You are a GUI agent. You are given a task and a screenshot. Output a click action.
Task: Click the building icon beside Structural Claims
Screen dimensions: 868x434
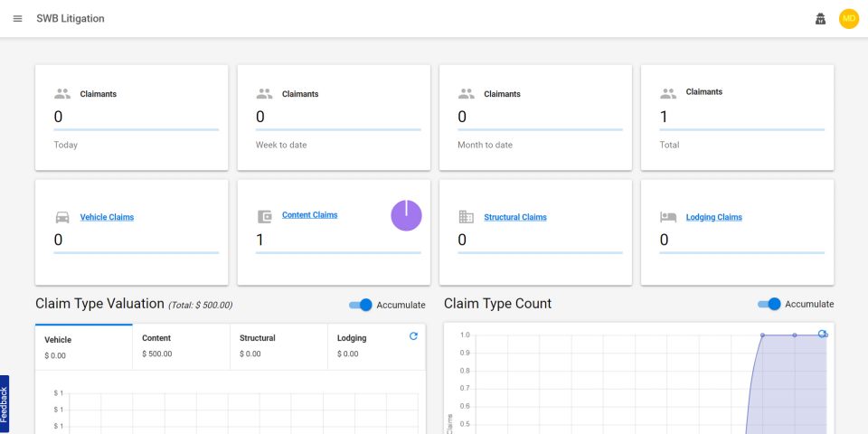[467, 217]
